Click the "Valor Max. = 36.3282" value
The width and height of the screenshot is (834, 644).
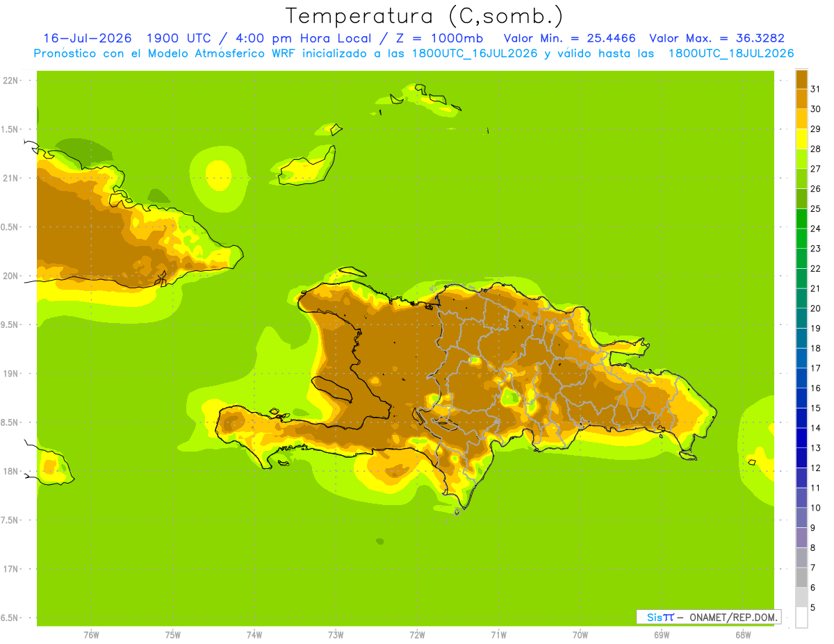coord(717,38)
